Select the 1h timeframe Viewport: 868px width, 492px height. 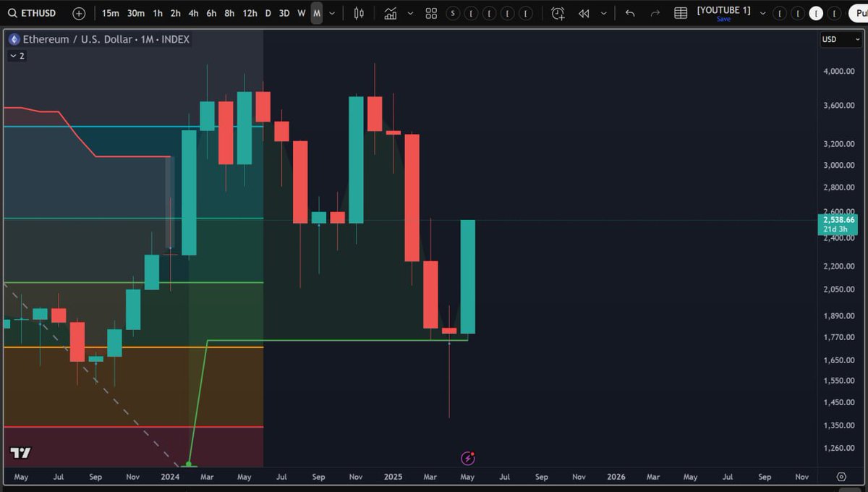[157, 13]
